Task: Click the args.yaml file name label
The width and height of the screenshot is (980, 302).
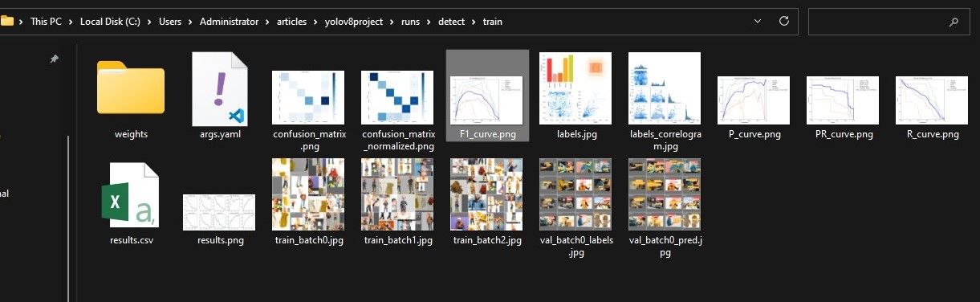Action: 220,134
